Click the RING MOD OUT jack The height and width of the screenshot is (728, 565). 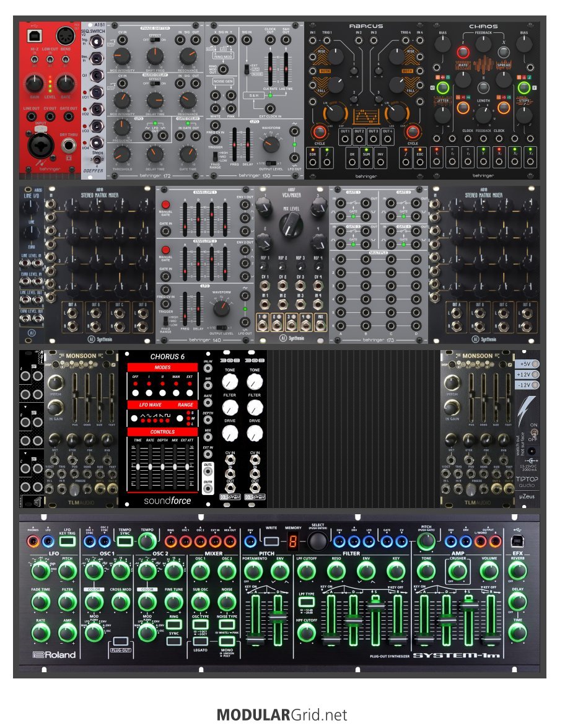coord(223,69)
